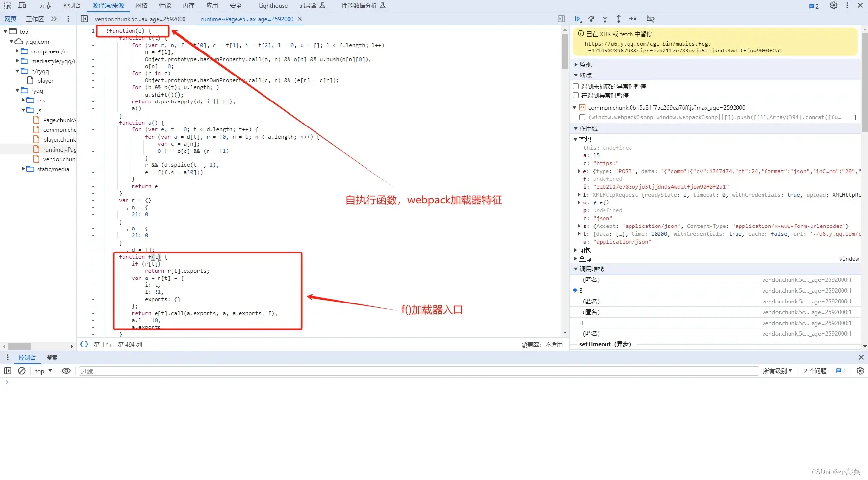Screen dimensions: 868x480
Task: Open the console drawer three-dot menu
Action: click(8, 357)
